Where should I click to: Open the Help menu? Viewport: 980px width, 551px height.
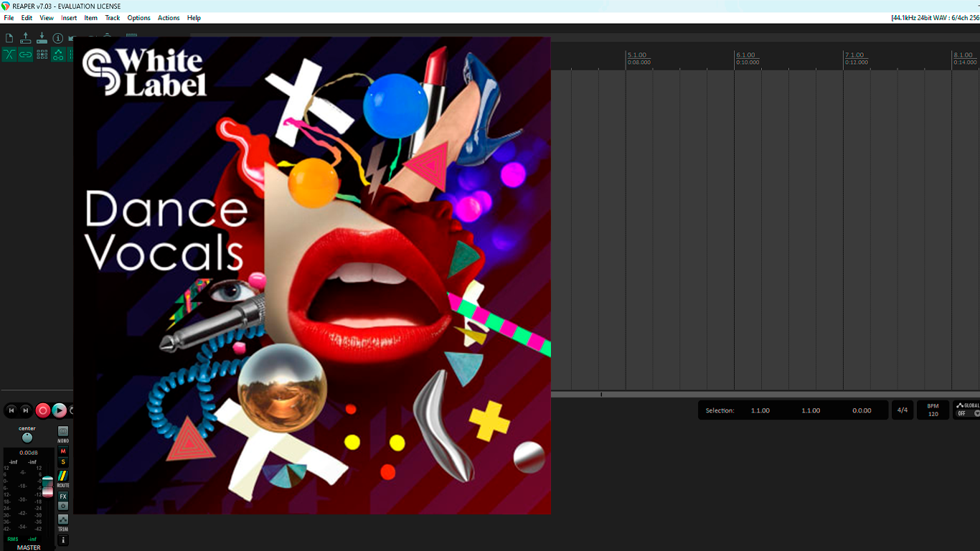click(x=194, y=18)
